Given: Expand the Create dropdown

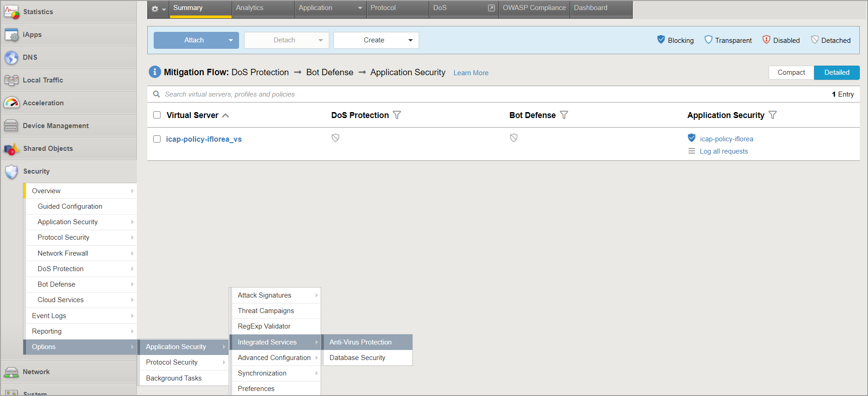Looking at the screenshot, I should (410, 41).
